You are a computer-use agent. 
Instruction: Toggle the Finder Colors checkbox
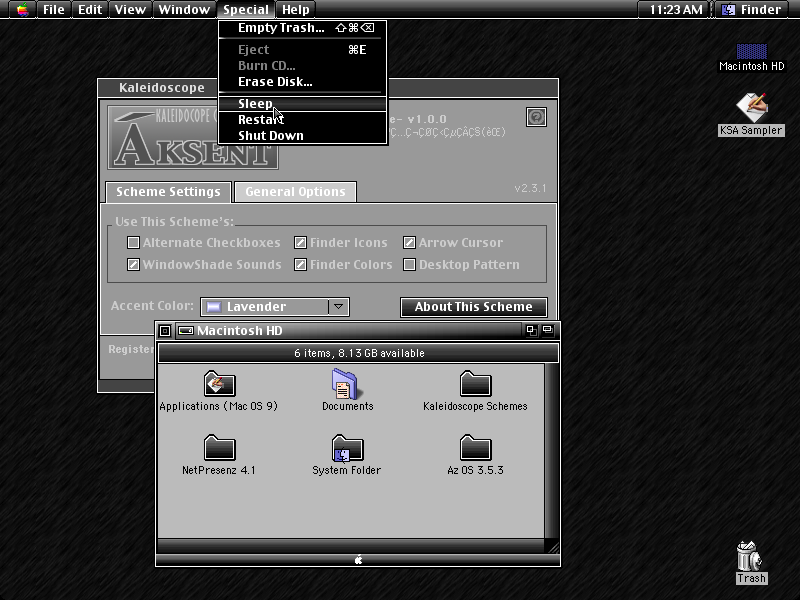pos(301,264)
